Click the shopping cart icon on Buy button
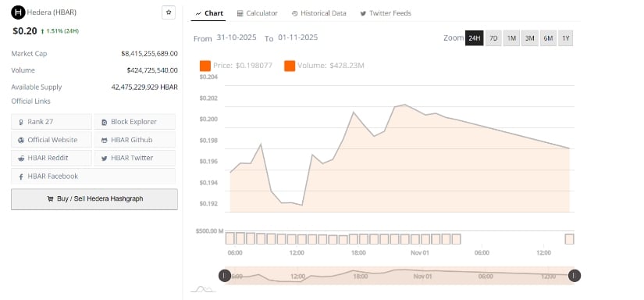The width and height of the screenshot is (644, 300). click(x=50, y=199)
